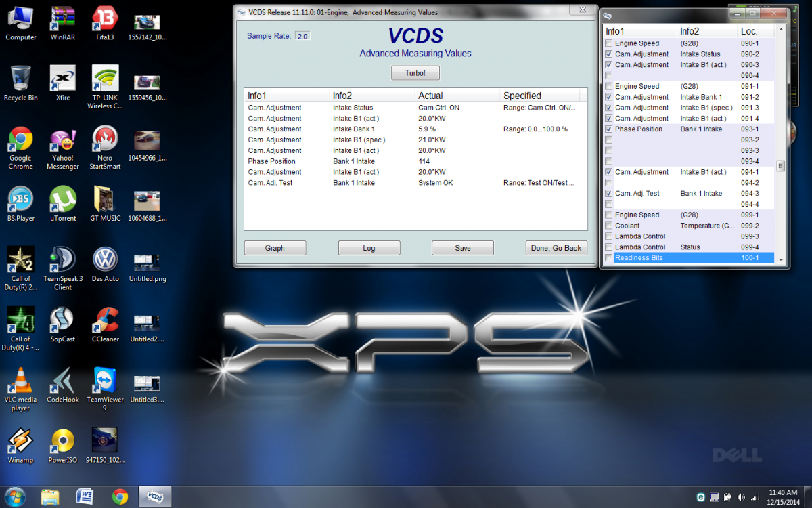812x508 pixels.
Task: Click the Info2 column header in group list
Action: point(707,31)
